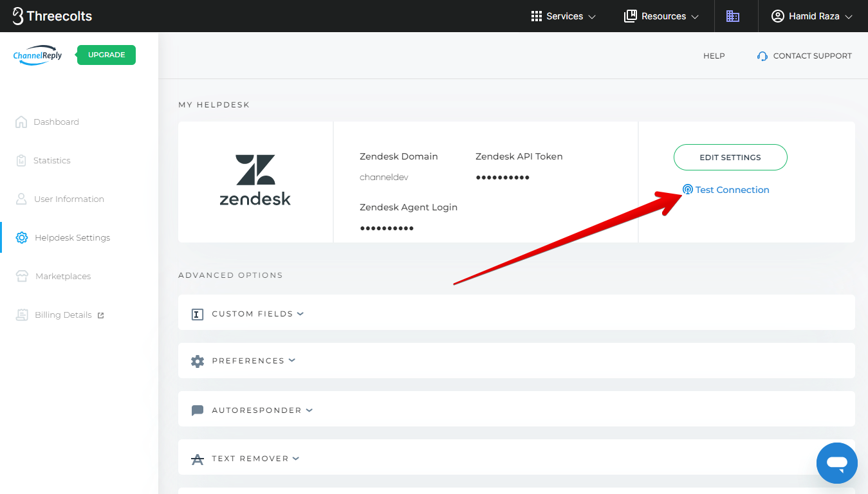The image size is (868, 494).
Task: Click the Text Remover strikethrough icon
Action: tap(198, 459)
